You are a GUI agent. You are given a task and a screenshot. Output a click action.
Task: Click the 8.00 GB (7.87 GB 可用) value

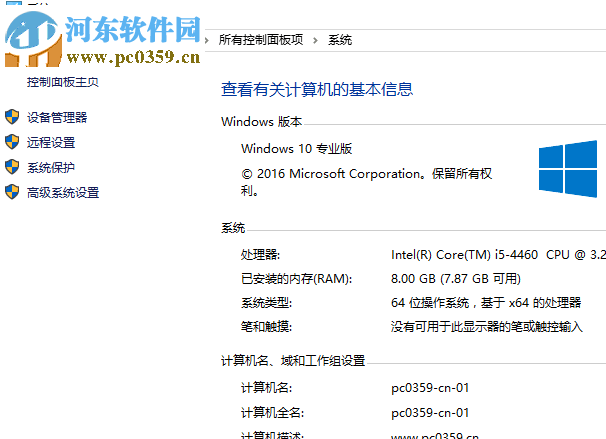456,279
